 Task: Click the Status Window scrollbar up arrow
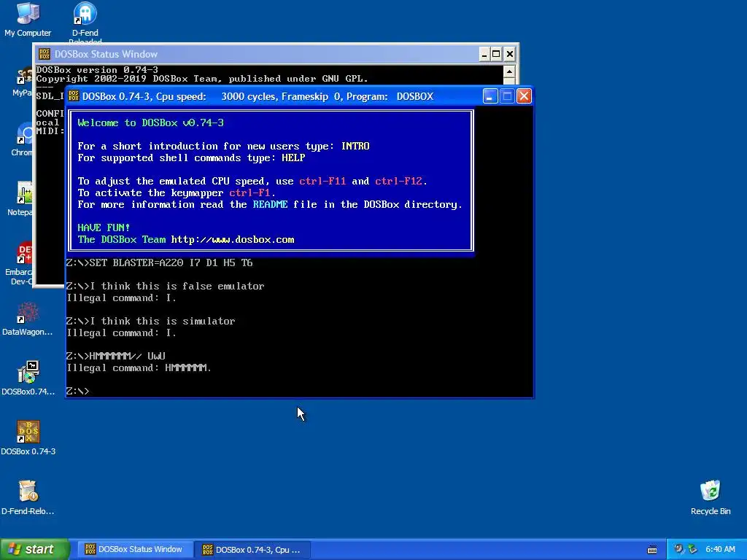tap(508, 72)
